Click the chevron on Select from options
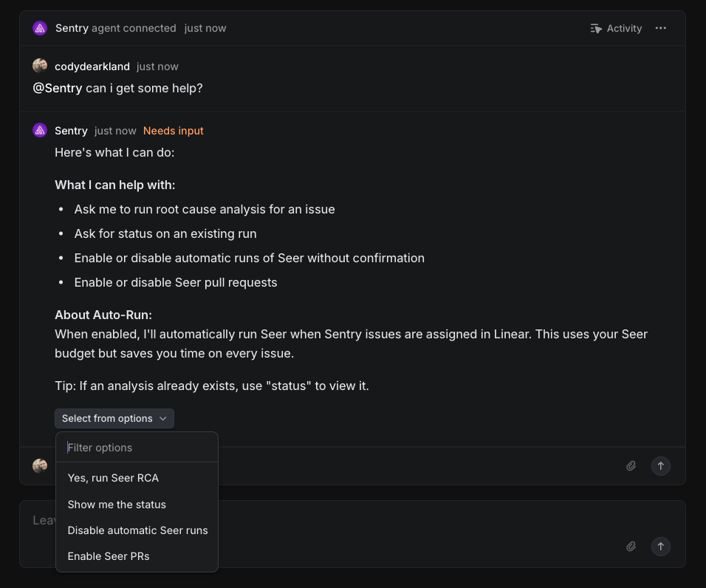Image resolution: width=706 pixels, height=588 pixels. 163,418
